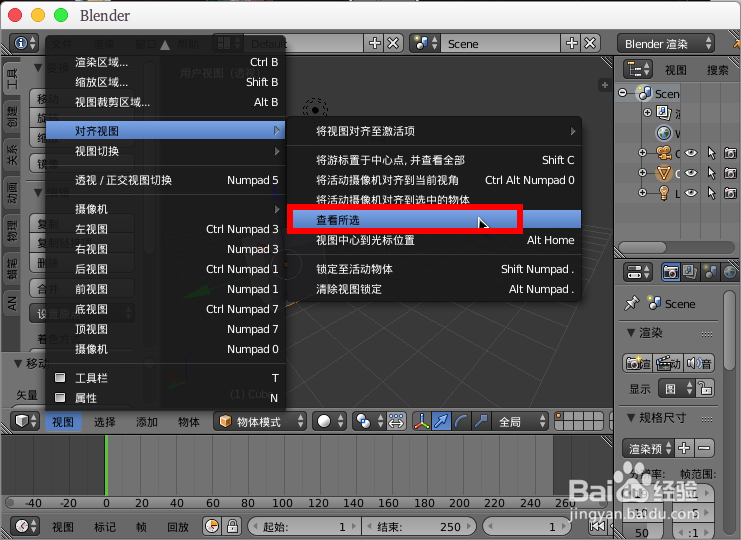The height and width of the screenshot is (540, 741).
Task: Open the render presets dropdown
Action: point(648,448)
